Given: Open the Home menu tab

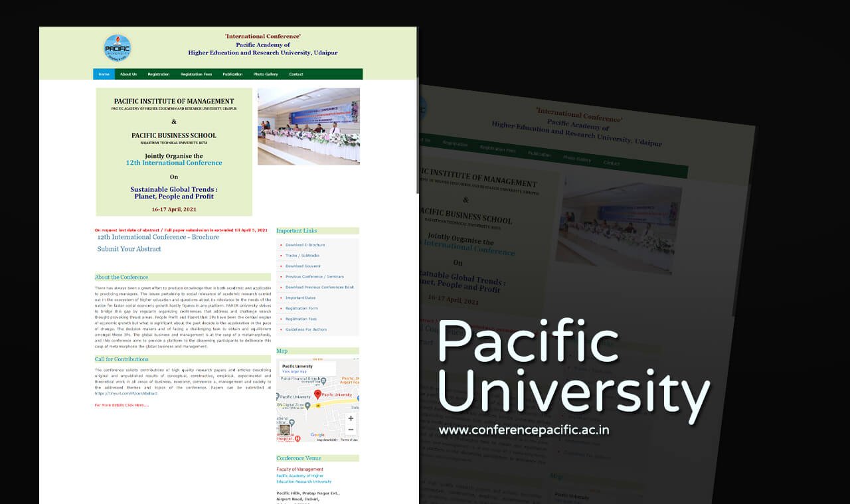Looking at the screenshot, I should 104,74.
